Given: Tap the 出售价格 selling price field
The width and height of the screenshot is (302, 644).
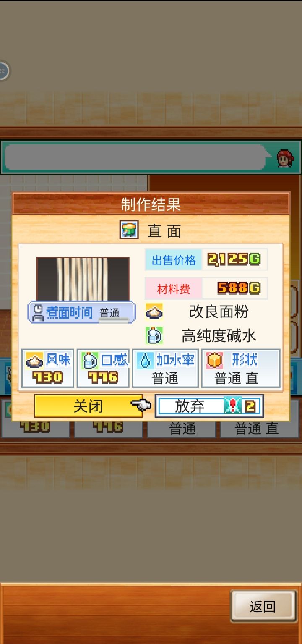Looking at the screenshot, I should pos(206,260).
